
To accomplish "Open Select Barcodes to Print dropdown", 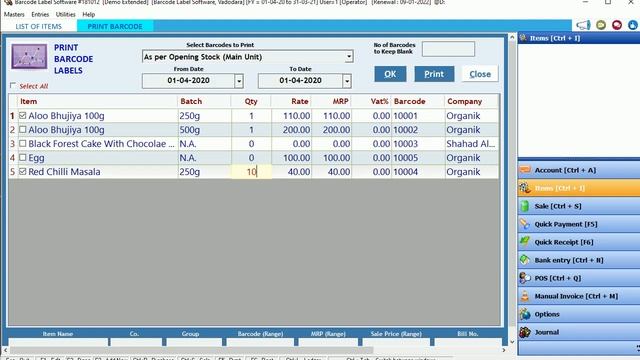I will 349,57.
